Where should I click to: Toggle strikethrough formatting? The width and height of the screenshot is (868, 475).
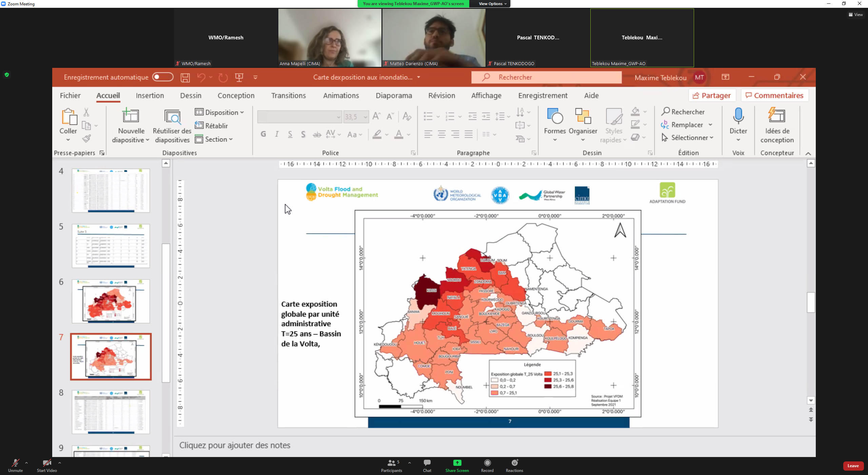coord(317,135)
